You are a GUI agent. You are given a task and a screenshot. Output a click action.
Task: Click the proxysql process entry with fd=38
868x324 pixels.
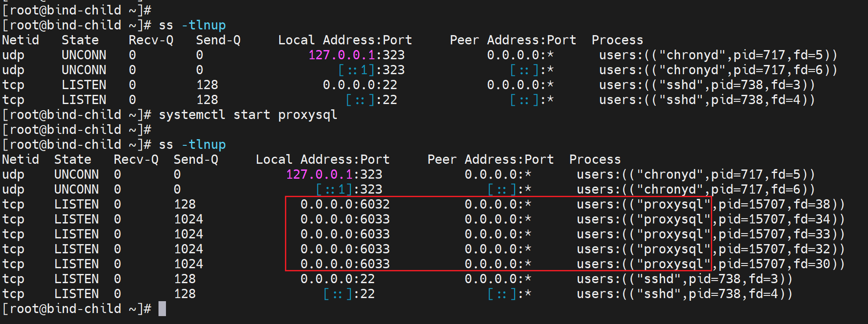710,205
